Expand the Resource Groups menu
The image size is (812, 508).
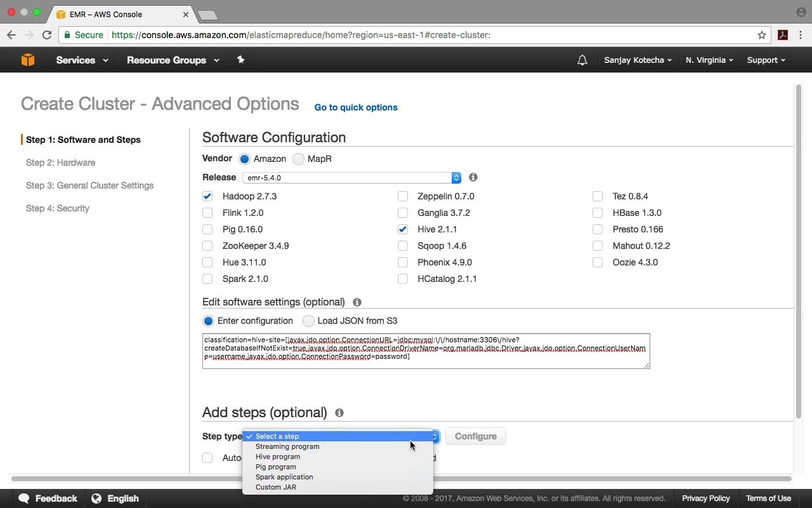click(x=173, y=60)
